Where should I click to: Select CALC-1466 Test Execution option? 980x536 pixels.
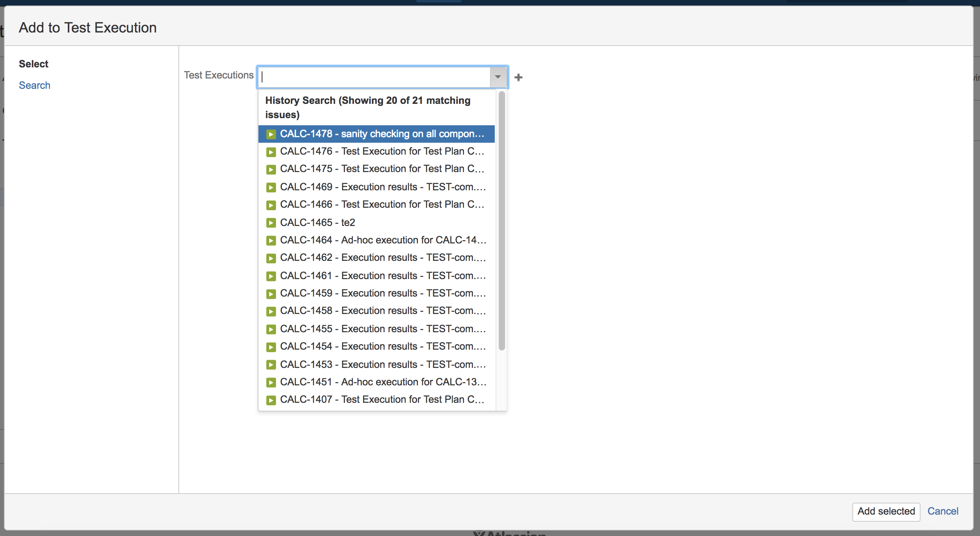point(377,205)
